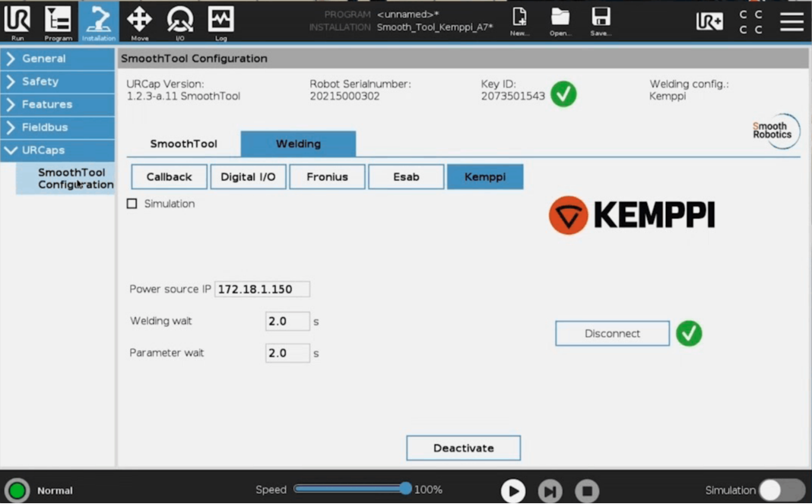Stop the program
Screen dimensions: 812x504
click(587, 490)
